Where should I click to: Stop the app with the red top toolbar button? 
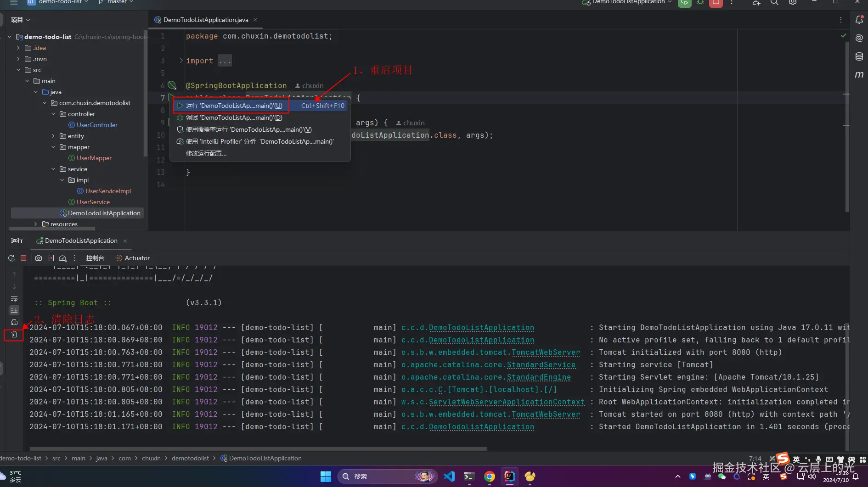(x=716, y=2)
